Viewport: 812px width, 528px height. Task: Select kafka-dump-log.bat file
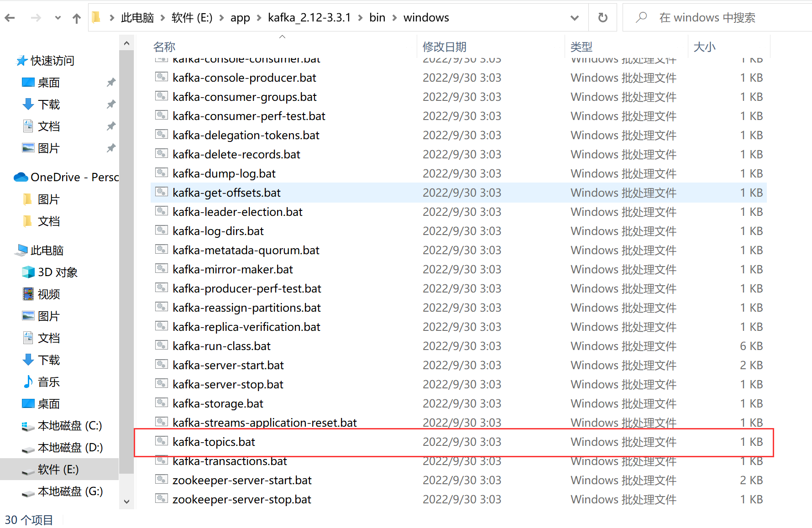[x=458, y=174]
